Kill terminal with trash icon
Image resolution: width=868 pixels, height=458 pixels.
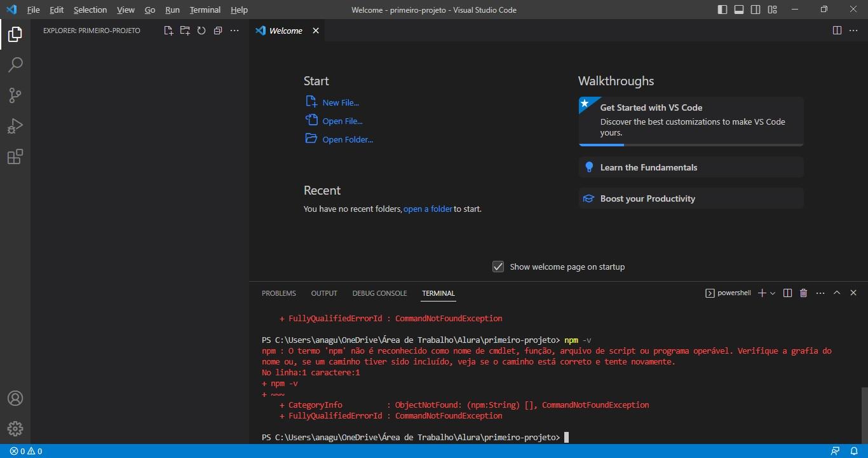803,293
